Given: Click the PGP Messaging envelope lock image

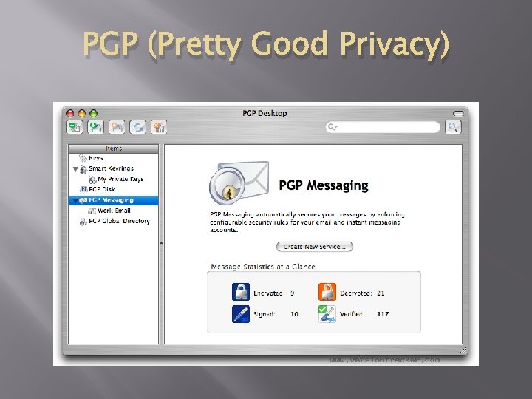Looking at the screenshot, I should (239, 183).
